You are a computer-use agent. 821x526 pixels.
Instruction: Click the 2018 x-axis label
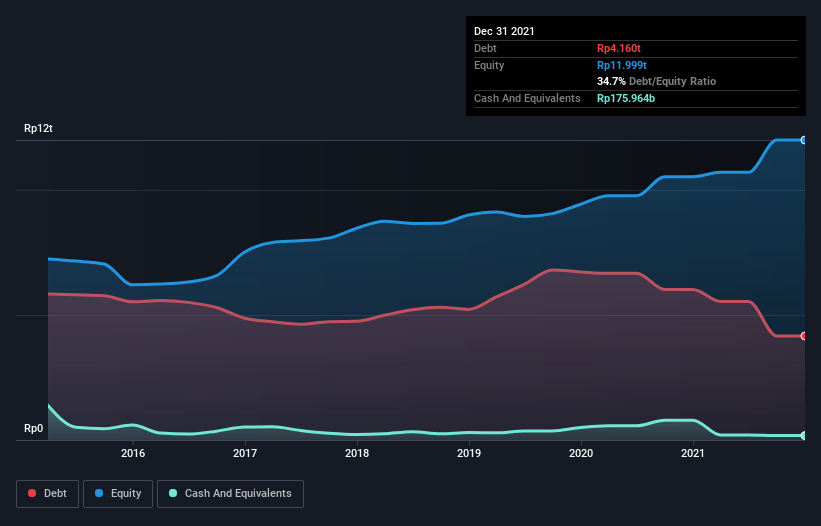357,453
